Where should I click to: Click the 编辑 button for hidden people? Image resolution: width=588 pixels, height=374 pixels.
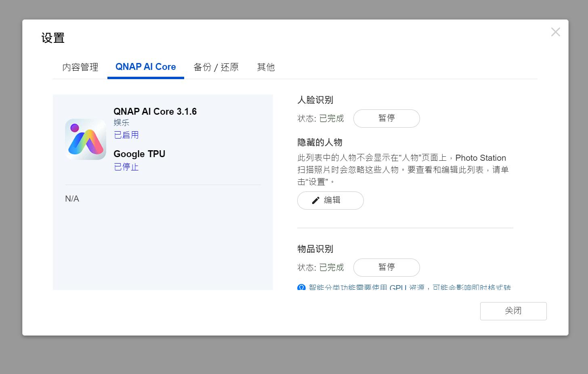click(330, 200)
